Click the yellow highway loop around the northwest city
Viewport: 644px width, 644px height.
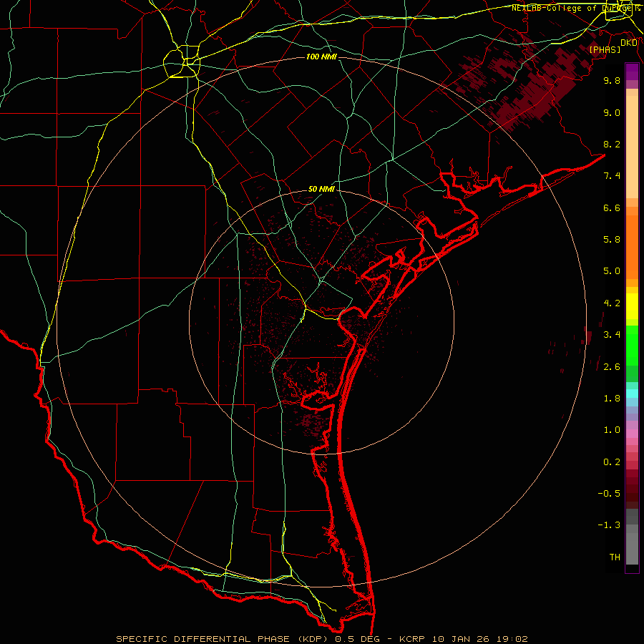click(x=182, y=62)
